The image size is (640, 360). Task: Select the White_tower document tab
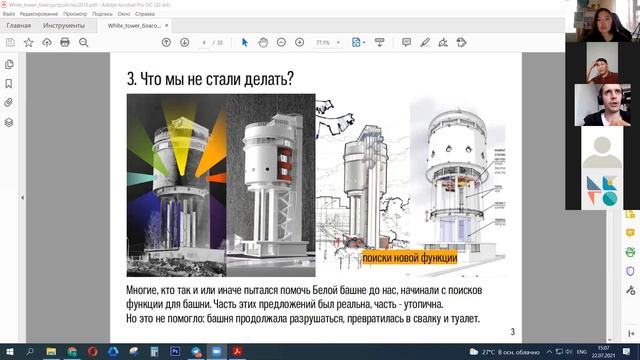[x=134, y=25]
